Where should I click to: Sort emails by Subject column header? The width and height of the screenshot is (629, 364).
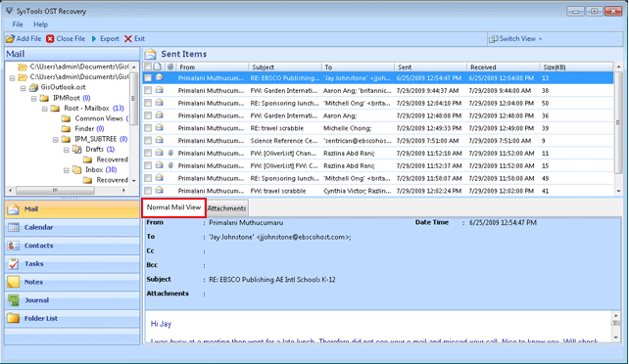[x=284, y=67]
